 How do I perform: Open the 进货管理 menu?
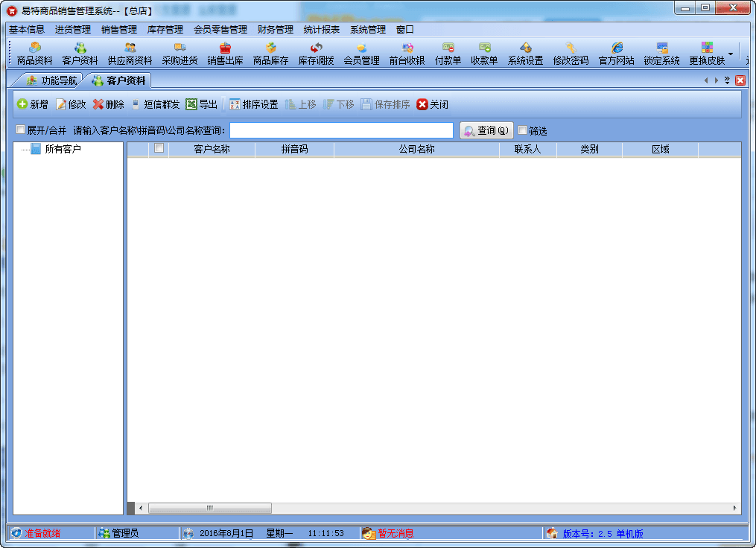(73, 29)
